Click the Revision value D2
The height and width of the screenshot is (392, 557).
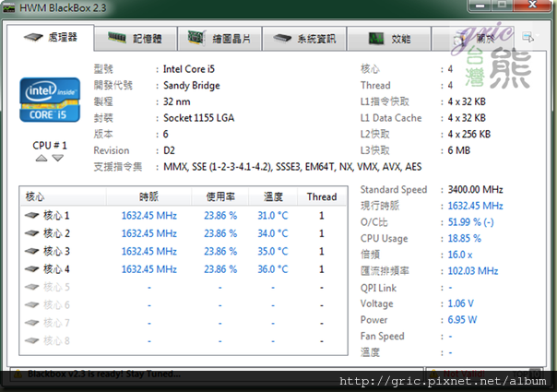pyautogui.click(x=169, y=150)
